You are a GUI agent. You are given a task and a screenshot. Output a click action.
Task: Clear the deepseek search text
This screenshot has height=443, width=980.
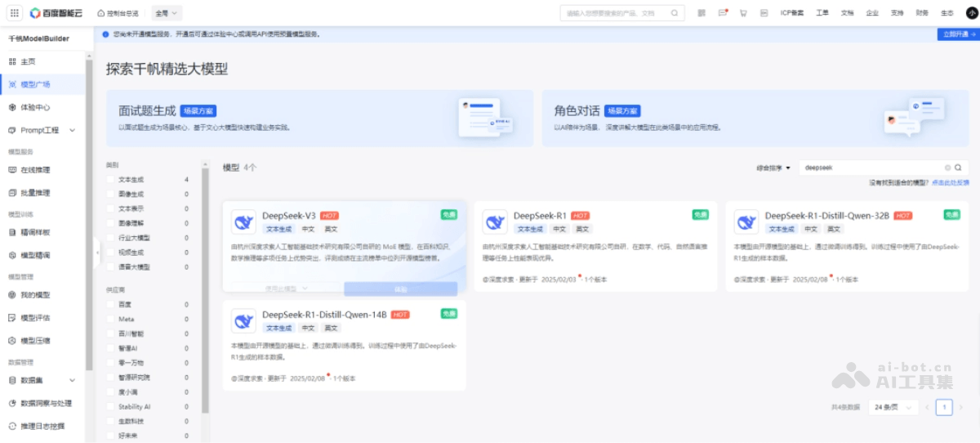click(947, 167)
